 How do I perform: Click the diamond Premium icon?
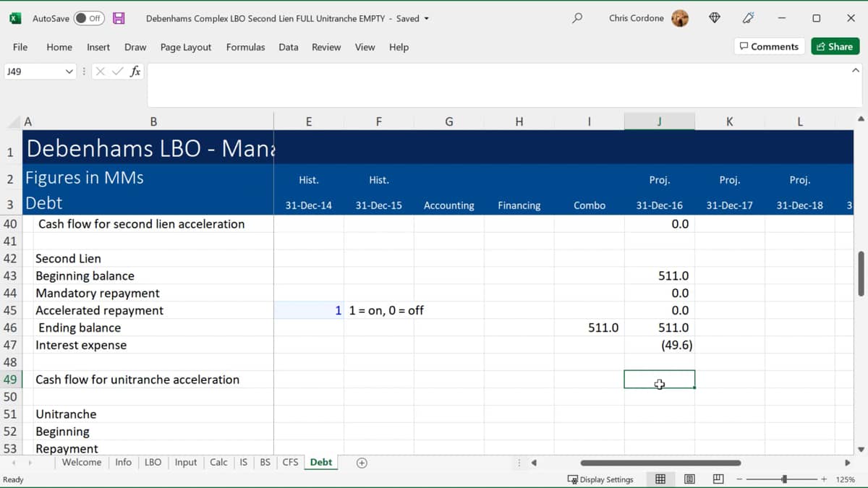[x=715, y=18]
